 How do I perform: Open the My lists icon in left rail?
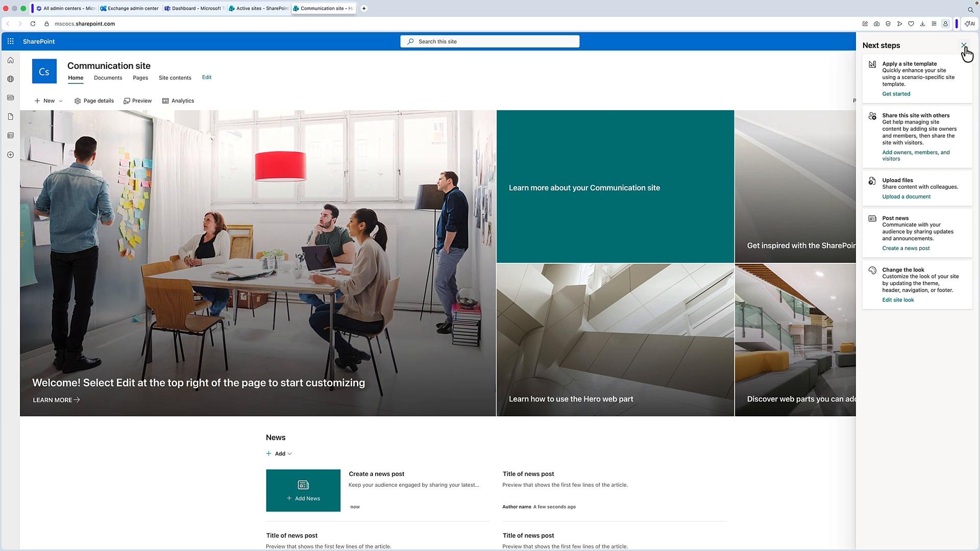click(x=10, y=136)
